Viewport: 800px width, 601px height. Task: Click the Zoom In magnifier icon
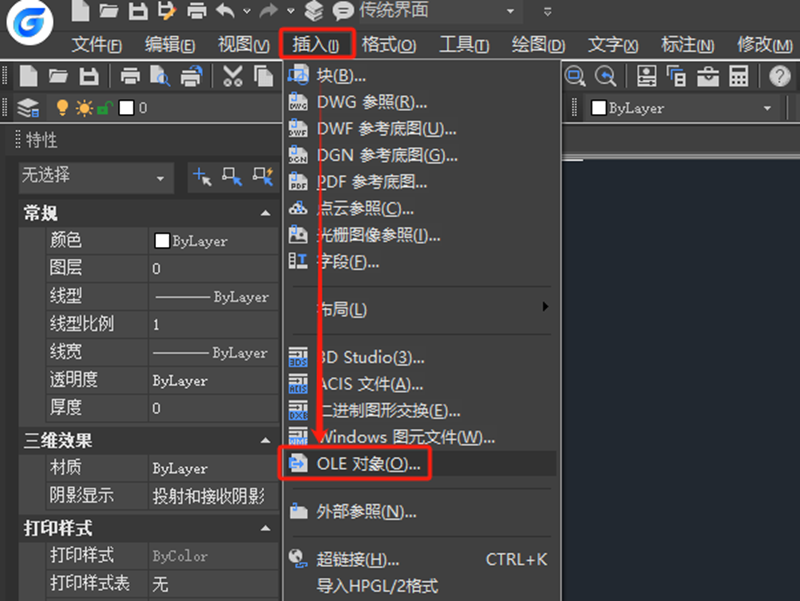(x=575, y=77)
